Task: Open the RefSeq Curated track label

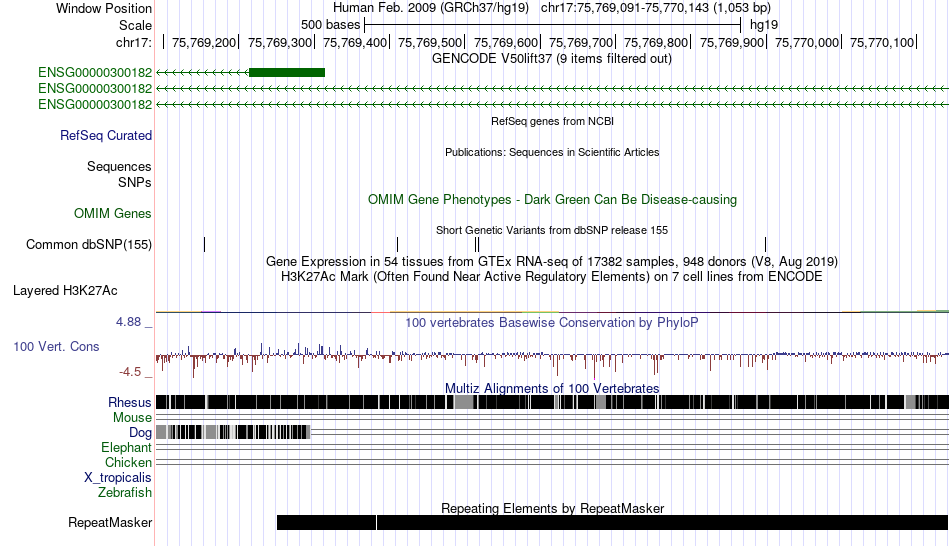Action: click(106, 136)
